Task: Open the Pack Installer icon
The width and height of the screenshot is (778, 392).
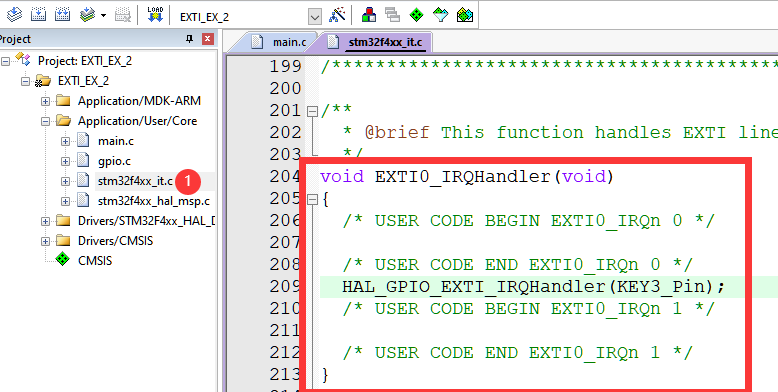Action: [x=464, y=15]
